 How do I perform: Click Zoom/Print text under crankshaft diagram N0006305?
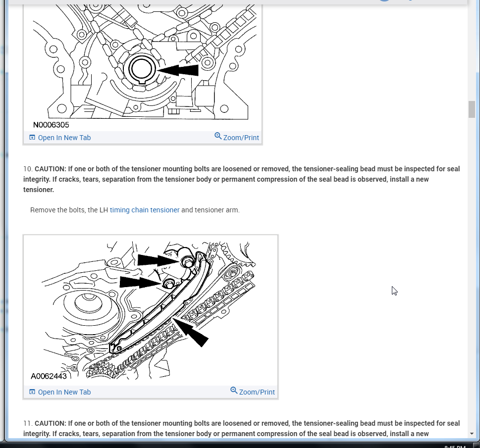point(241,138)
